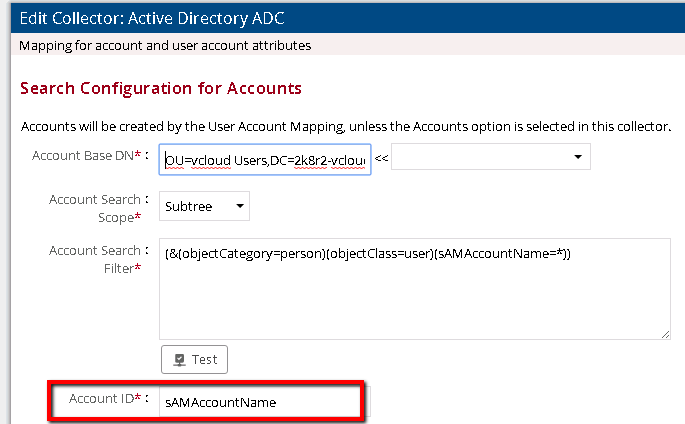Open the Account Search Scope dropdown showing Subtree
The width and height of the screenshot is (685, 424).
click(204, 207)
